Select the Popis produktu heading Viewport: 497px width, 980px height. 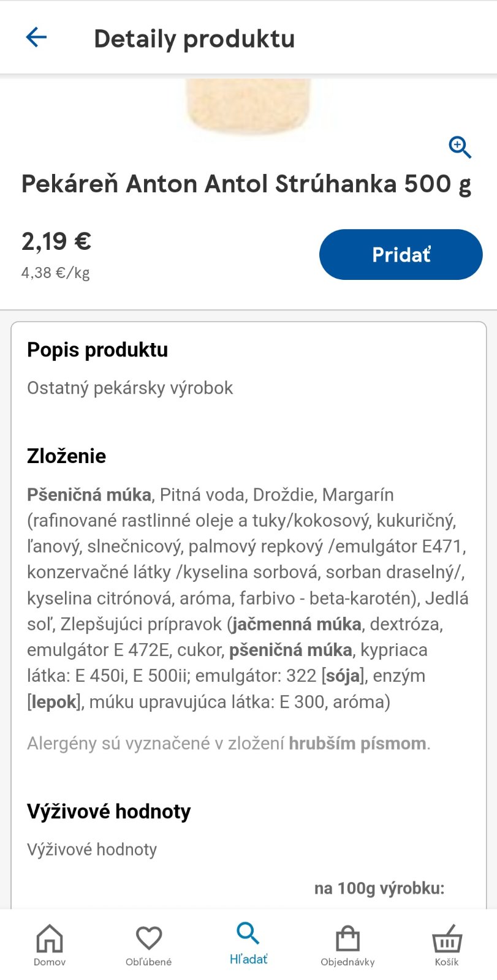pyautogui.click(x=97, y=350)
